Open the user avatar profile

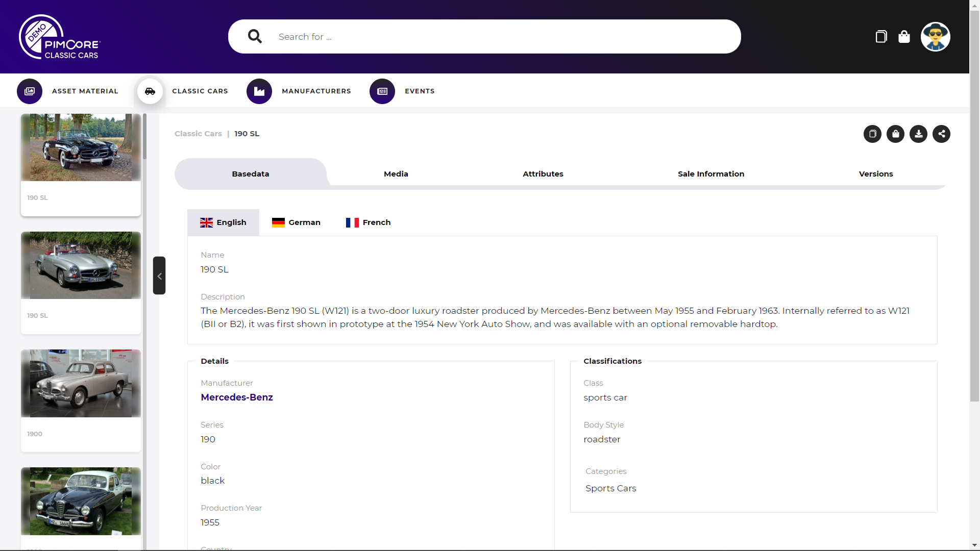tap(935, 37)
